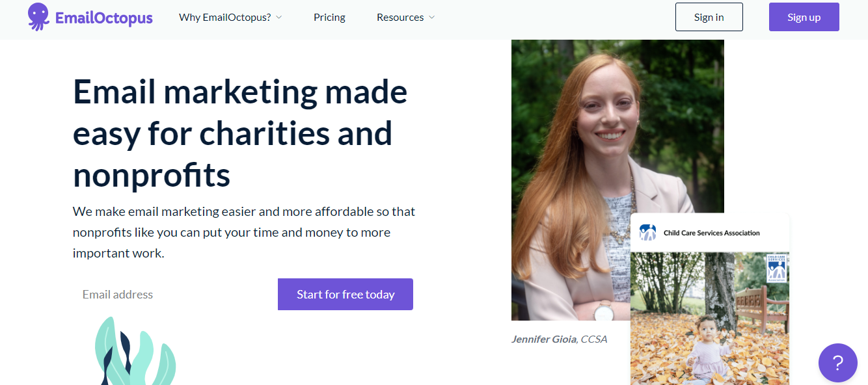This screenshot has height=385, width=868.
Task: Open the Resources menu
Action: point(400,18)
